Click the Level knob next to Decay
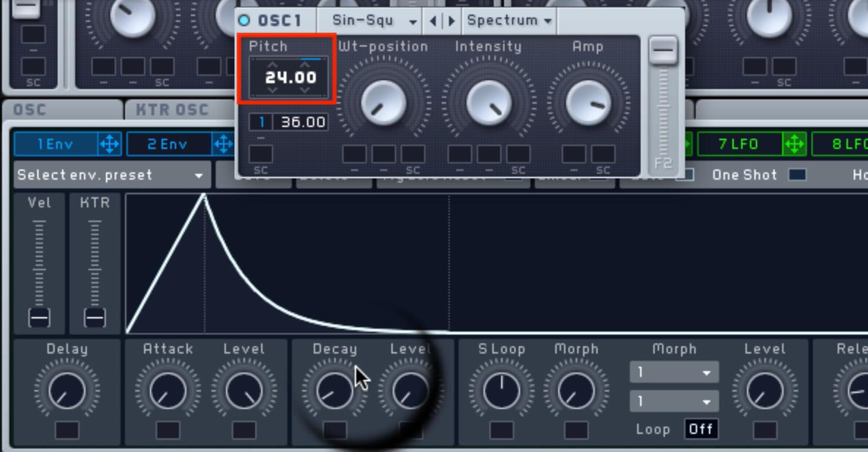The width and height of the screenshot is (868, 452). (x=411, y=391)
